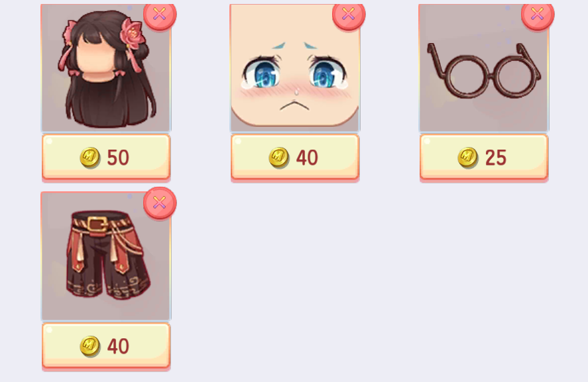
Task: Click the pink flower on the hair item
Action: [133, 34]
